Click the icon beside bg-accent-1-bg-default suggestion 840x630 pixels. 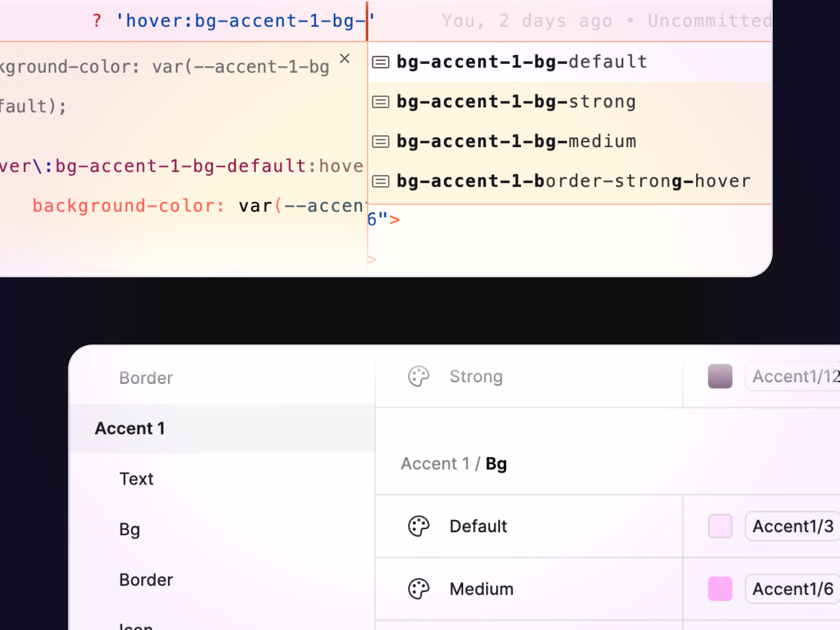(381, 62)
